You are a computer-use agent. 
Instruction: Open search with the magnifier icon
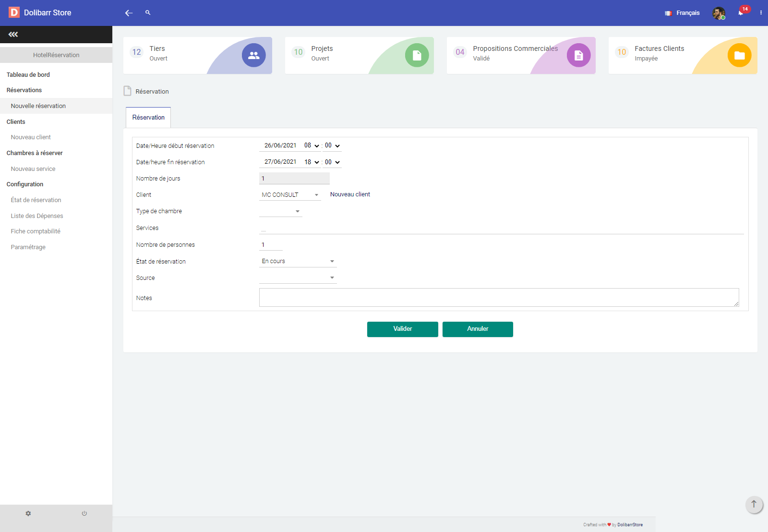tap(148, 12)
